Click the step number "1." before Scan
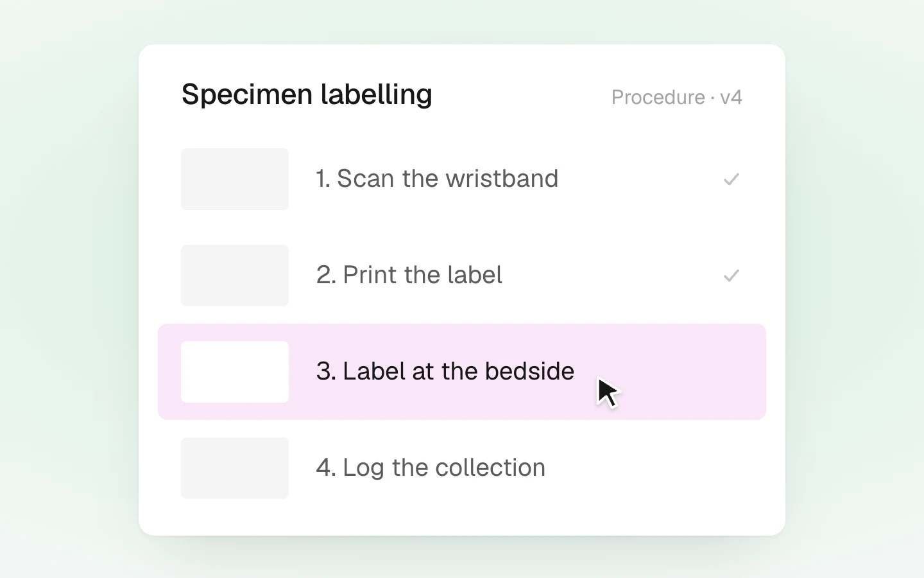924x578 pixels. (x=323, y=179)
